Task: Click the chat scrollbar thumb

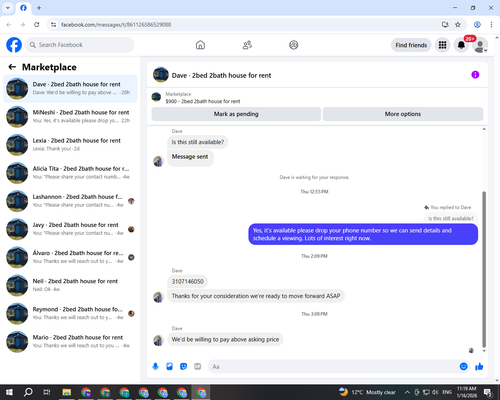Action: (x=484, y=269)
